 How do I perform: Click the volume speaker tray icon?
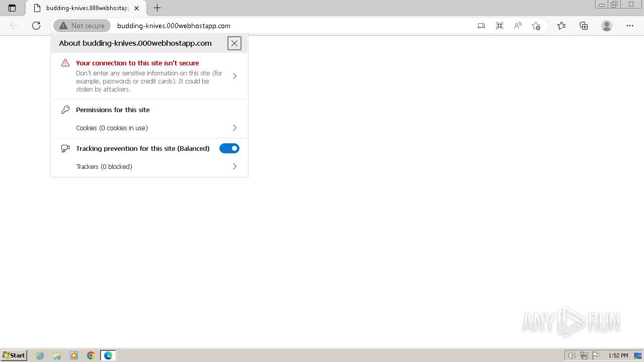pos(572,355)
